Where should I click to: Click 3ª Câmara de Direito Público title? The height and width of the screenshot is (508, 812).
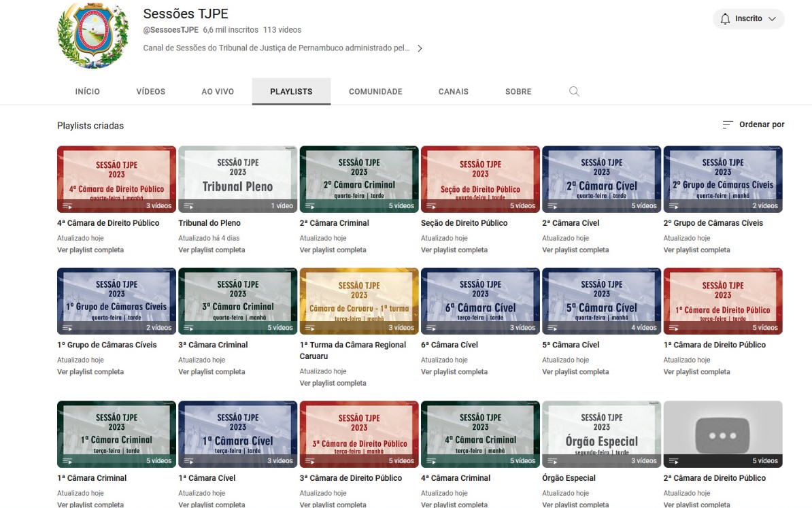pyautogui.click(x=351, y=478)
